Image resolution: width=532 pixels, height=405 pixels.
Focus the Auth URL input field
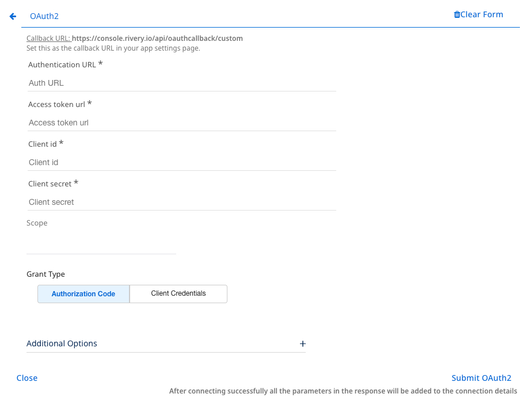(181, 83)
